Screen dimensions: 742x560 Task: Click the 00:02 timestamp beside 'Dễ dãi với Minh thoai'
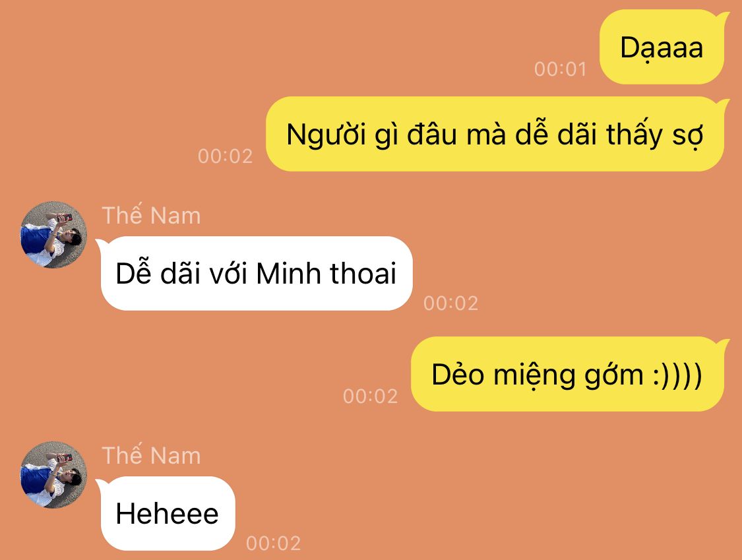(x=451, y=303)
